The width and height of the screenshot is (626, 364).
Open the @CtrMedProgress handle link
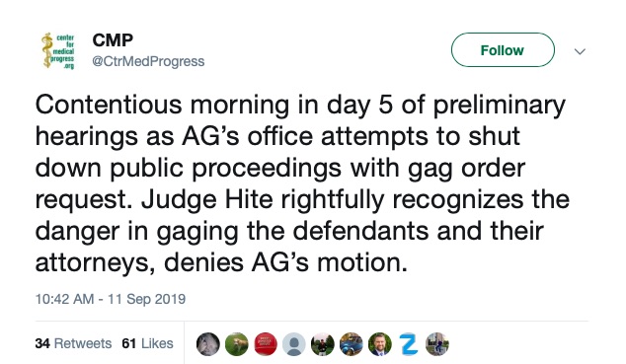[148, 61]
